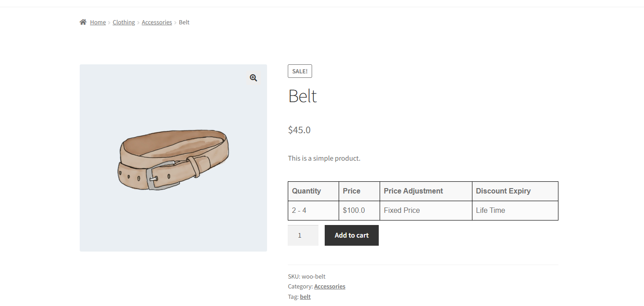
Task: Click the Belt product image
Action: tap(173, 162)
